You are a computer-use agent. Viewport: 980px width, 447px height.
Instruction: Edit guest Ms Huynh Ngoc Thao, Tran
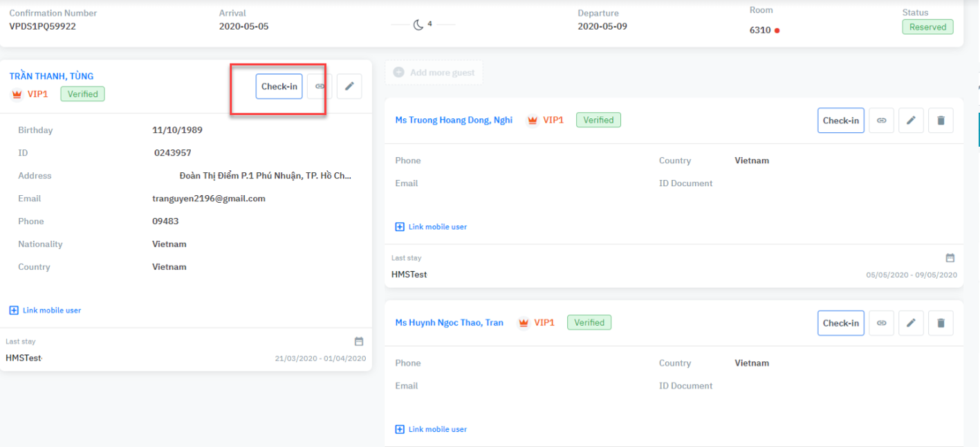(911, 323)
